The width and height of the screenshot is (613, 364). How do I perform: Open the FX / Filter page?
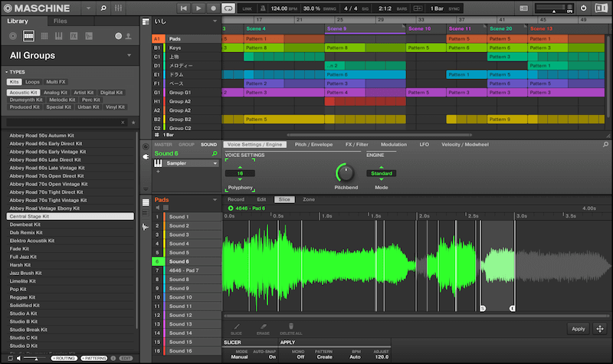click(356, 145)
